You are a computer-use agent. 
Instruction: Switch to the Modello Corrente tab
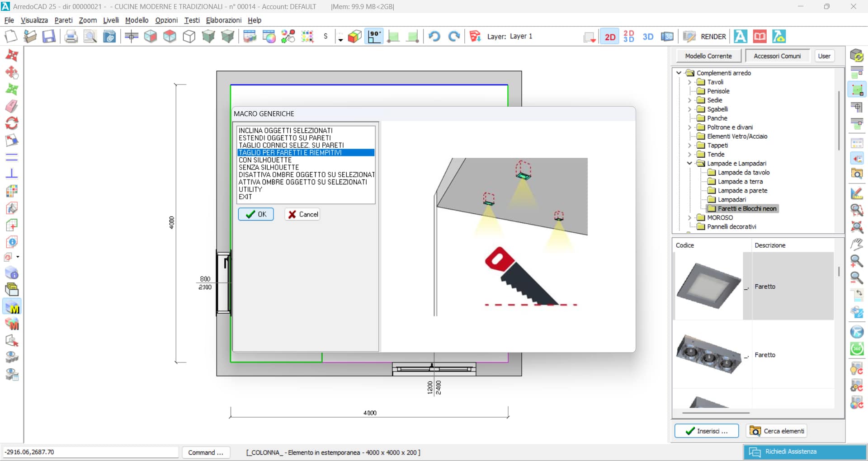pyautogui.click(x=708, y=56)
